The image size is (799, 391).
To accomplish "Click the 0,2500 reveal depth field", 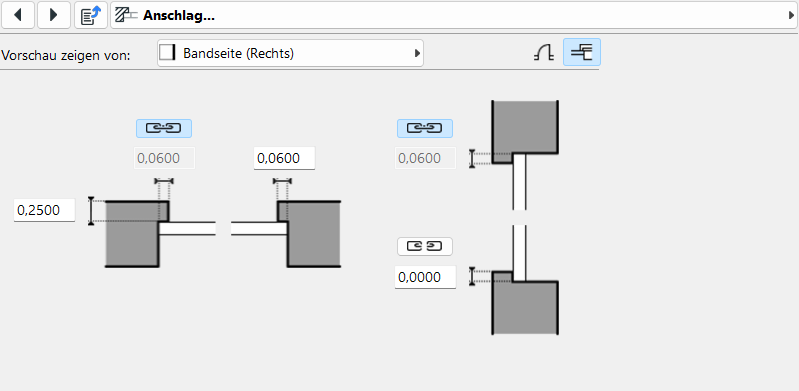I will [x=44, y=210].
